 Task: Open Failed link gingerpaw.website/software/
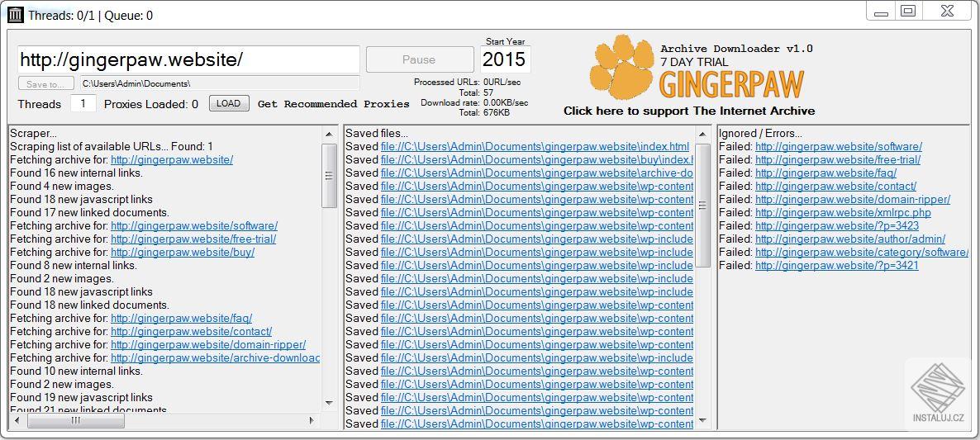click(839, 147)
